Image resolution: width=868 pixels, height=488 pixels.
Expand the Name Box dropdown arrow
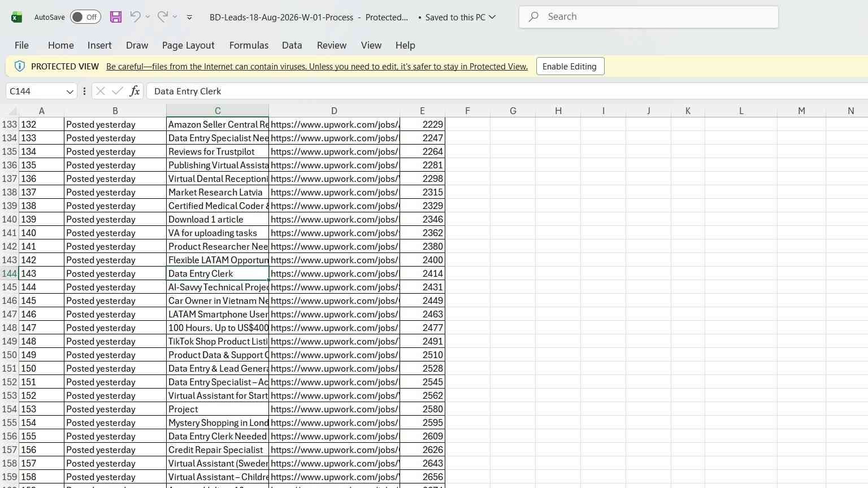[70, 91]
